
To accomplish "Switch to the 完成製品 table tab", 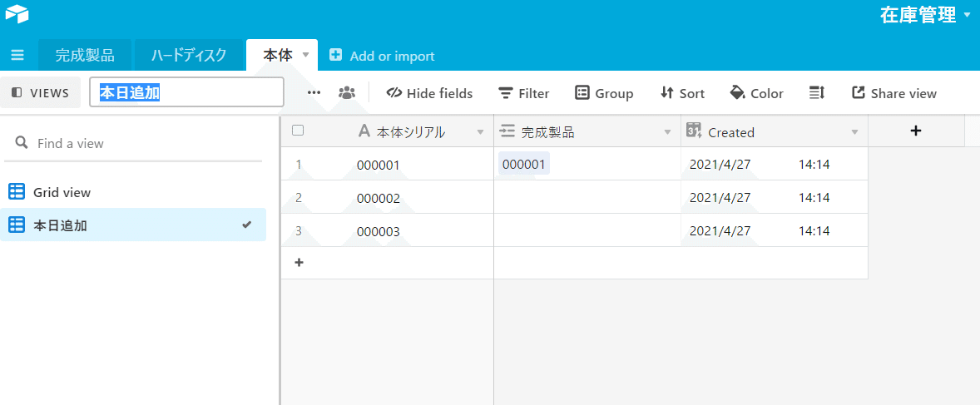I will pyautogui.click(x=85, y=56).
